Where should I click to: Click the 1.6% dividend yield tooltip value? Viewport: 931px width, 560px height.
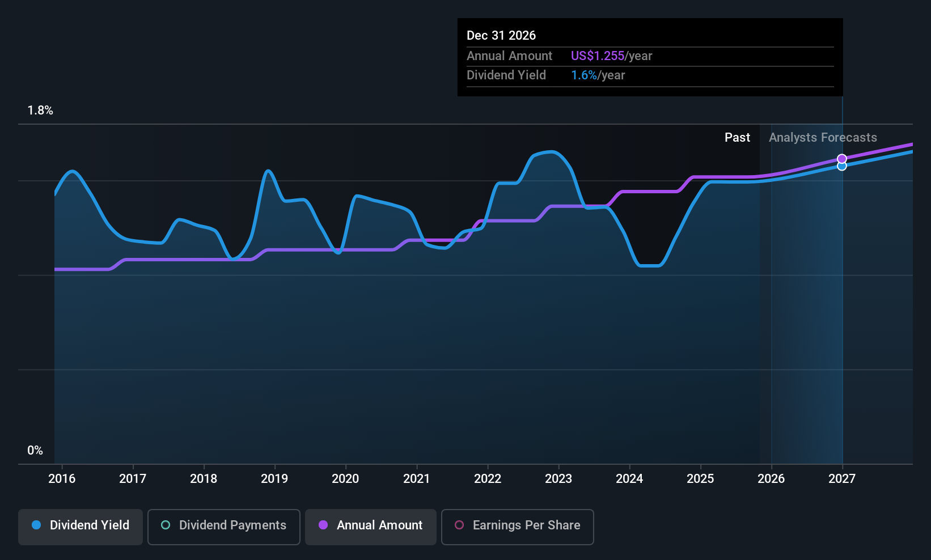point(584,75)
